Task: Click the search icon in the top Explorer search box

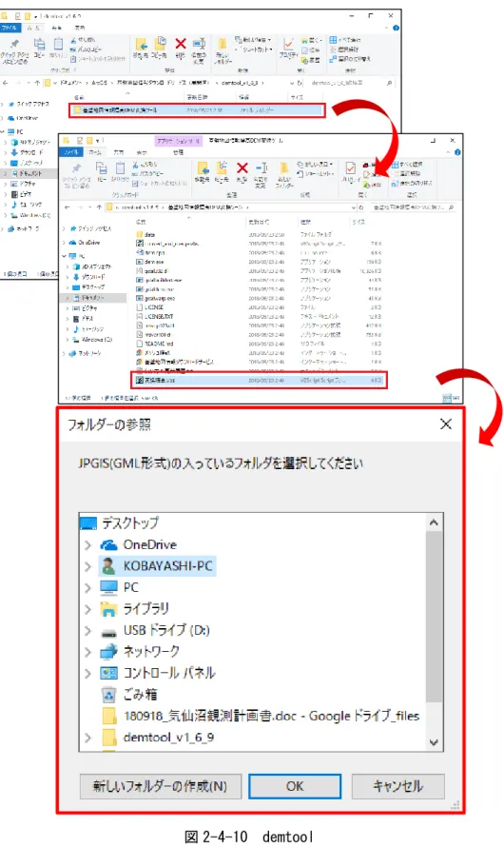Action: pyautogui.click(x=389, y=83)
